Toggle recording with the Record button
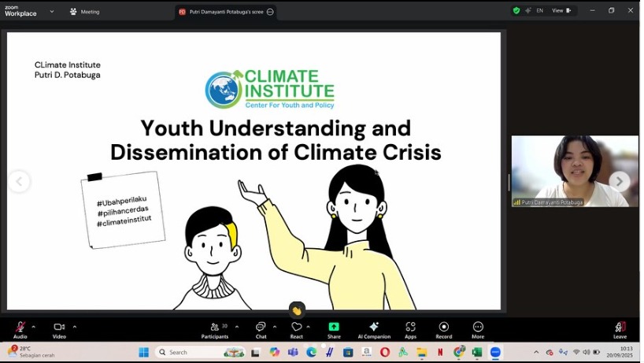 pyautogui.click(x=444, y=328)
